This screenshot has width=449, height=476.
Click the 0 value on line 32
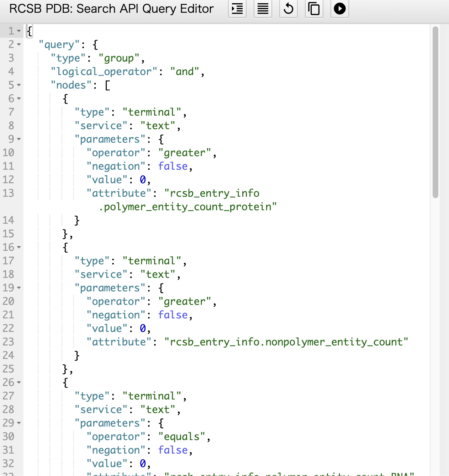(143, 464)
